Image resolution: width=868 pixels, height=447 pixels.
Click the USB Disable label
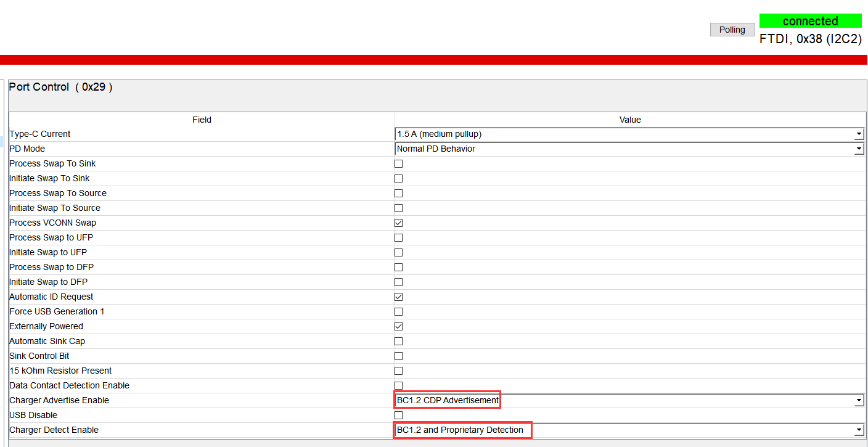pos(33,415)
